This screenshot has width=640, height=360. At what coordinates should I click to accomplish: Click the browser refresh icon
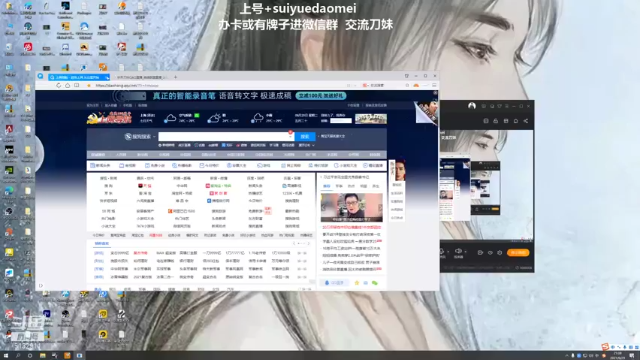[59, 85]
